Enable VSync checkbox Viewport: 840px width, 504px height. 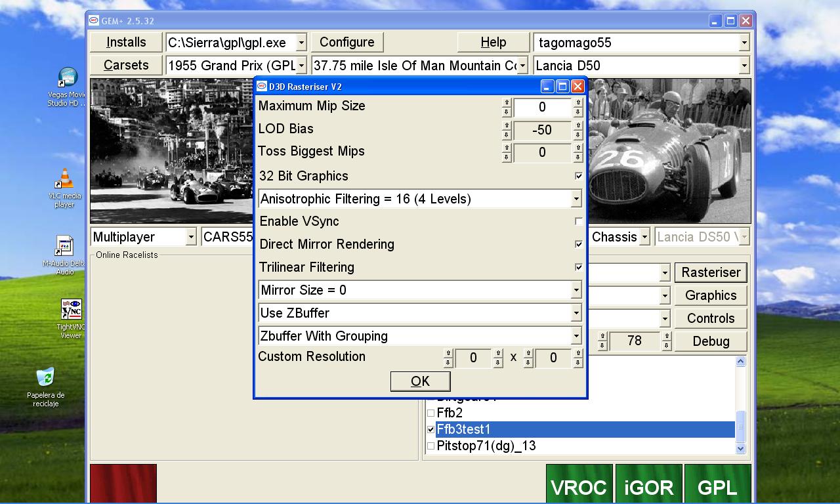(578, 222)
